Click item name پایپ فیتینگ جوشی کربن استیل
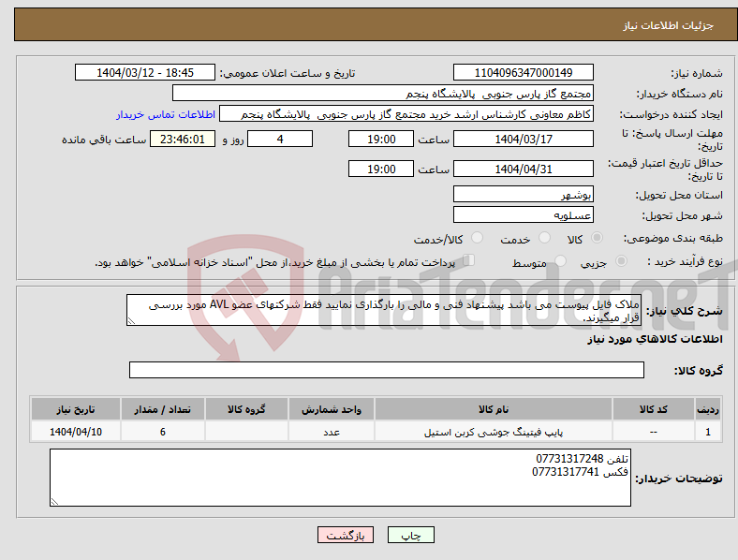This screenshot has width=738, height=560. pyautogui.click(x=494, y=432)
